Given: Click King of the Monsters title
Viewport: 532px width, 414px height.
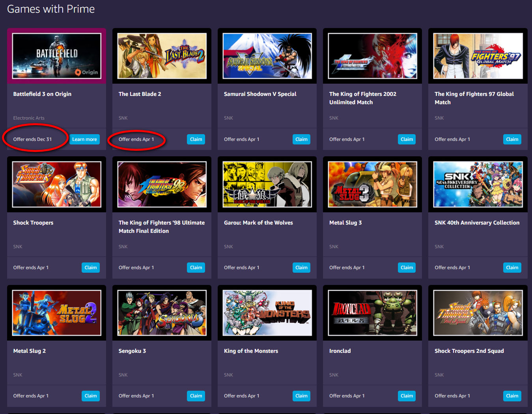Looking at the screenshot, I should [251, 351].
